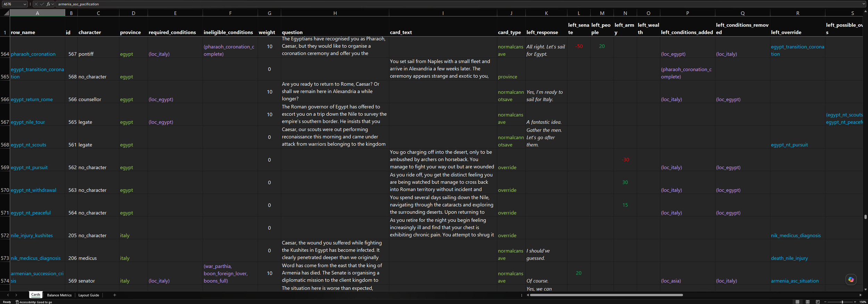Select the id cell 205

pyautogui.click(x=71, y=228)
